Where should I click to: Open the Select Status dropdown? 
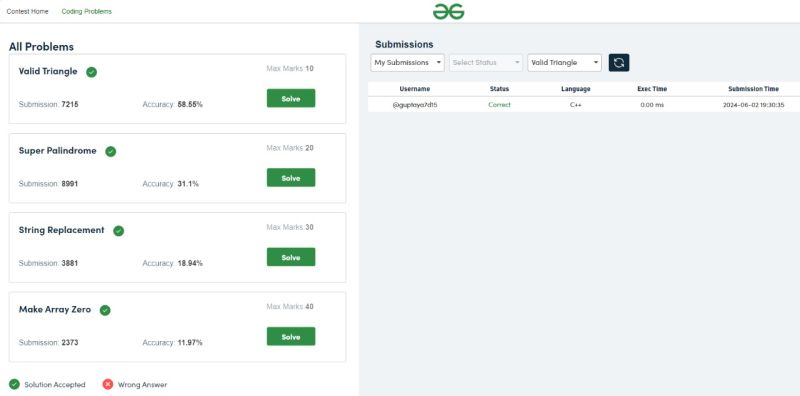486,63
